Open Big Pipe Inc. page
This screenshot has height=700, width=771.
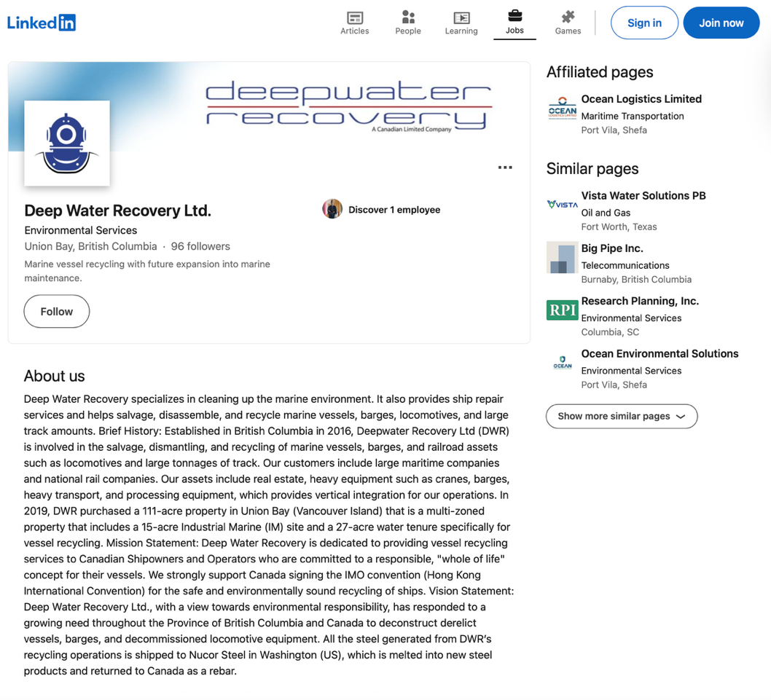coord(612,248)
